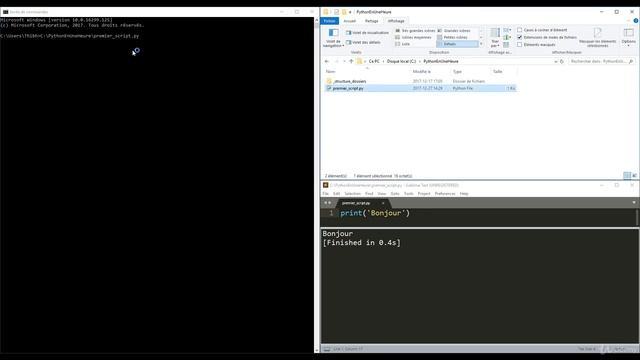Open Trier par sort options
This screenshot has height=360, width=640.
pos(495,38)
